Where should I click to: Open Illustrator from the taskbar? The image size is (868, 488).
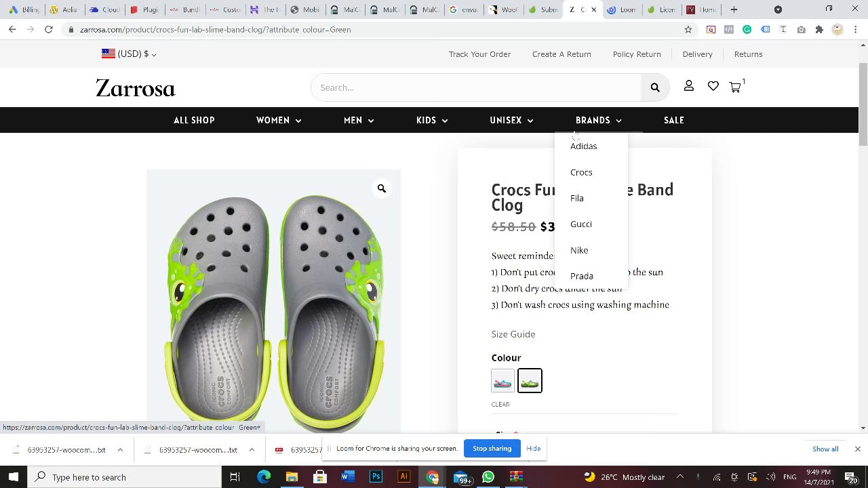click(x=404, y=477)
